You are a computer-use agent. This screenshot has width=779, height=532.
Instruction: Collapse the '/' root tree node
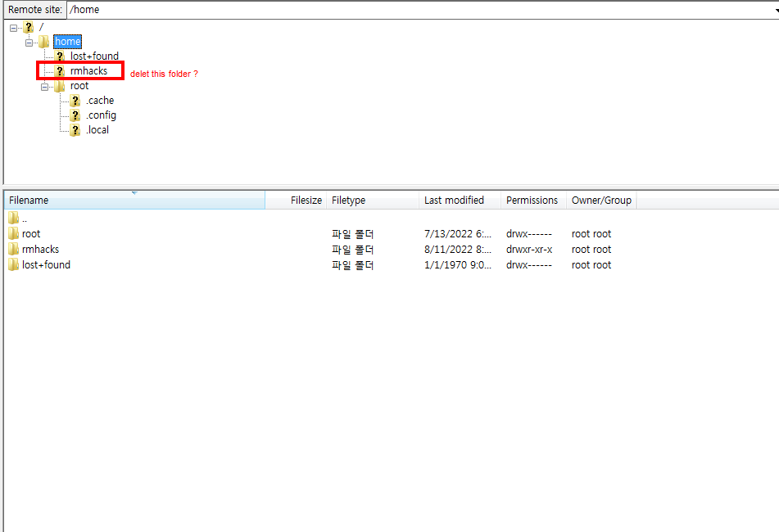coord(13,26)
